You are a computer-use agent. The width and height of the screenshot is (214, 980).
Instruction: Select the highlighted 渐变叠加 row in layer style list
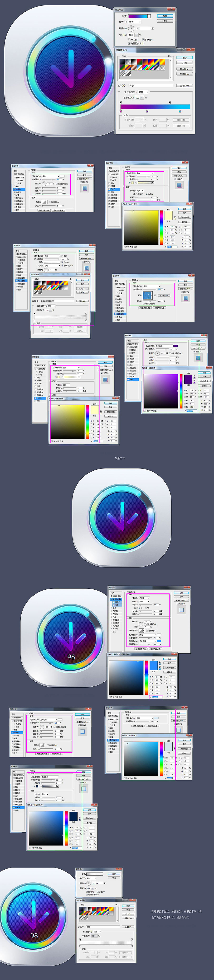click(22, 281)
